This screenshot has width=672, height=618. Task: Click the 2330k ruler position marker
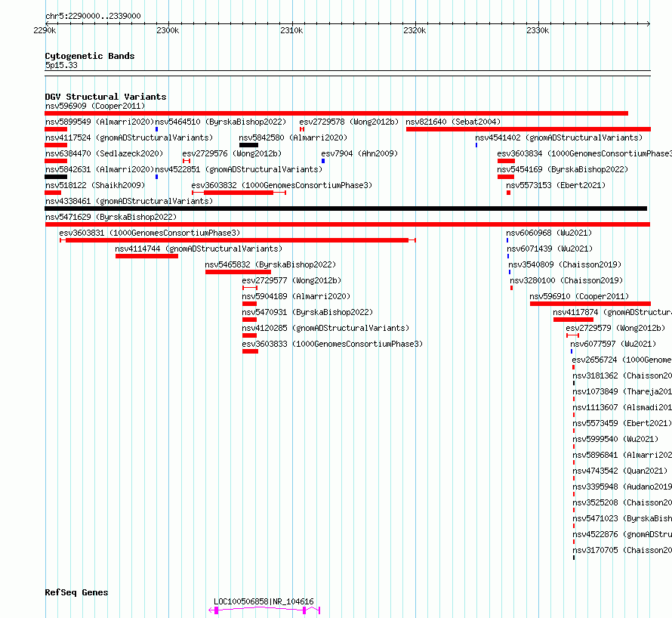pyautogui.click(x=538, y=30)
